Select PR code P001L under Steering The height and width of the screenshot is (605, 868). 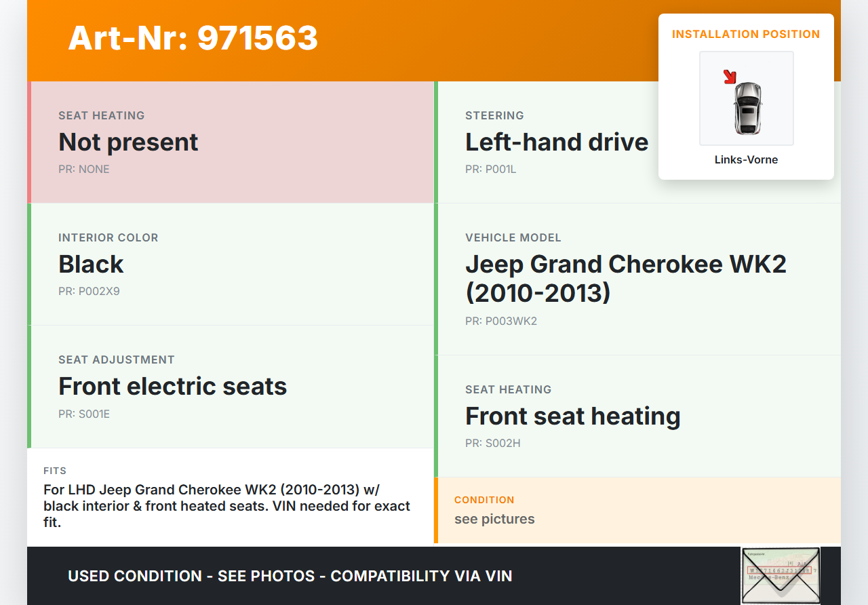(490, 170)
